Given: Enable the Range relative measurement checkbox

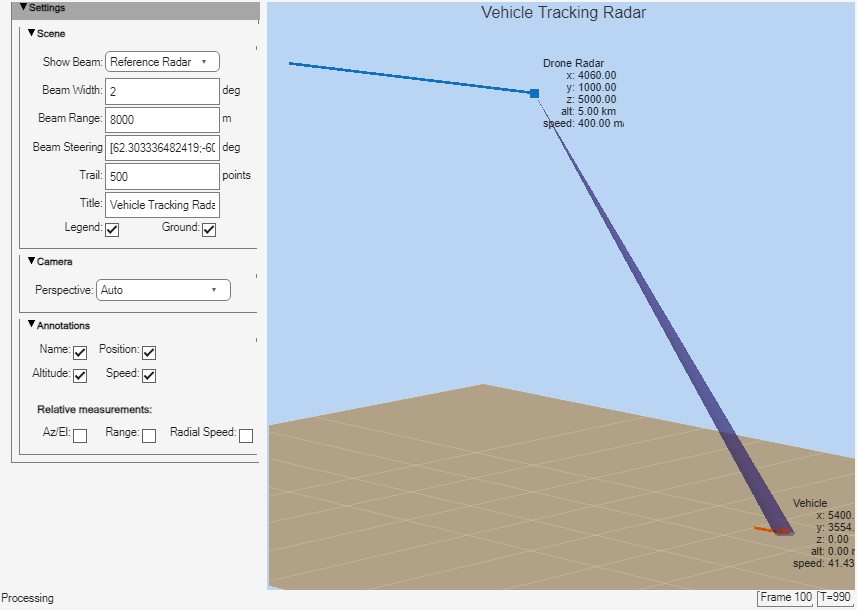Looking at the screenshot, I should point(149,436).
